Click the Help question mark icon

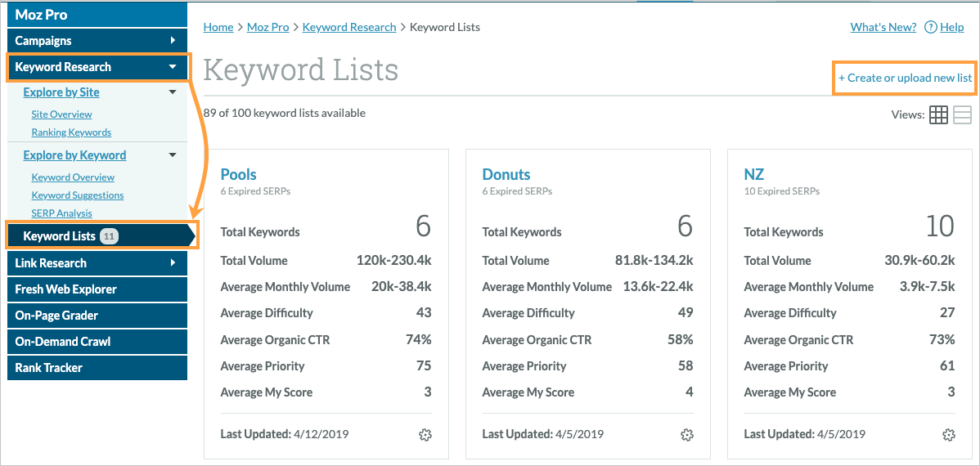(x=930, y=27)
